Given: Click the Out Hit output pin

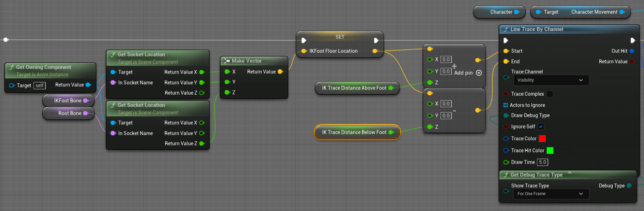Looking at the screenshot, I should [x=632, y=51].
